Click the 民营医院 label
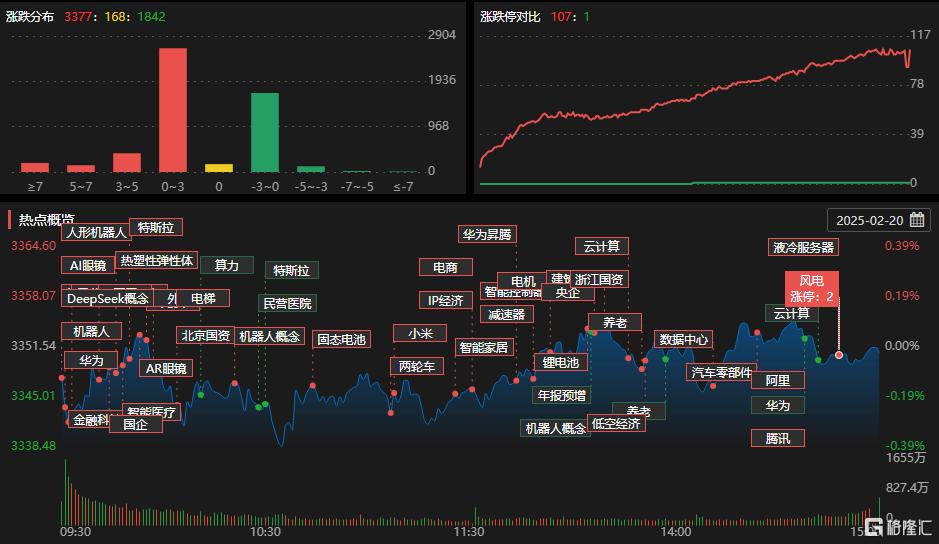 click(x=287, y=303)
